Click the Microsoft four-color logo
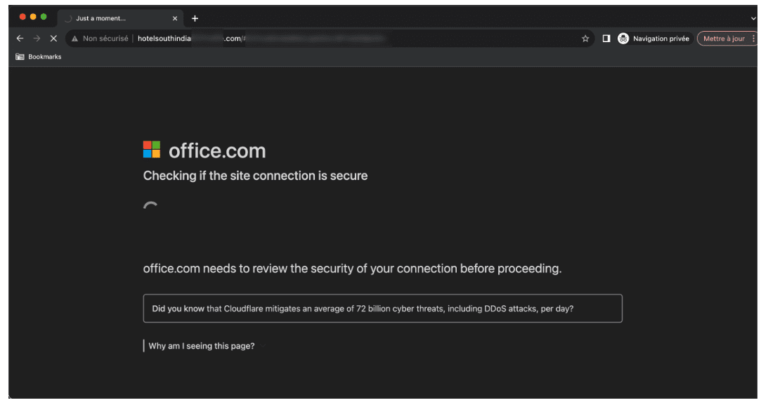Viewport: 768px width, 405px height. pos(151,149)
